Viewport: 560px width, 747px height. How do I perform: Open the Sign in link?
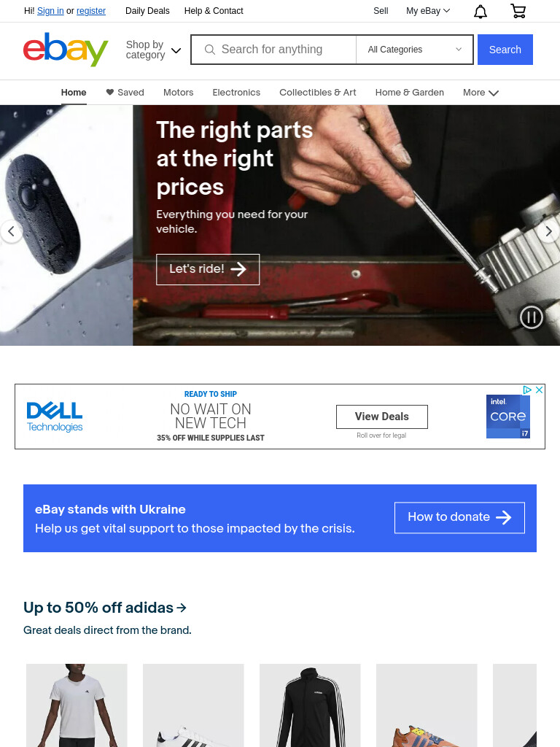50,10
